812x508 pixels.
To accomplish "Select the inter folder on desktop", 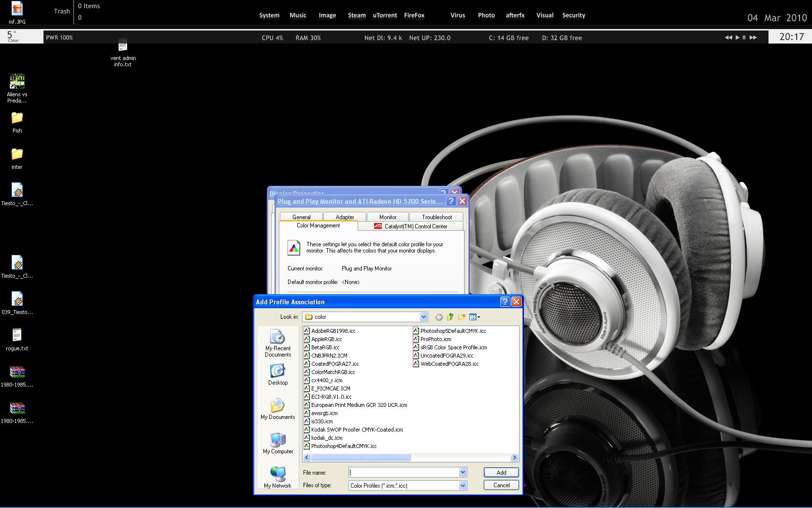I will [17, 159].
